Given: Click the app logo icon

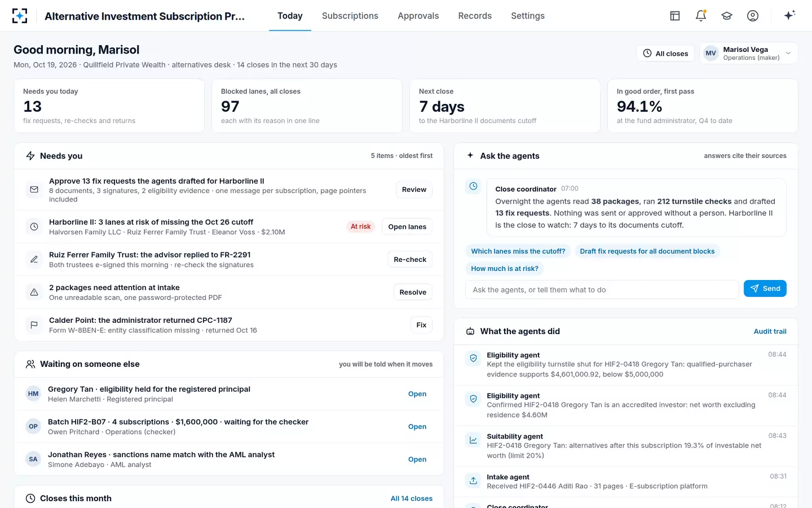Looking at the screenshot, I should (20, 16).
